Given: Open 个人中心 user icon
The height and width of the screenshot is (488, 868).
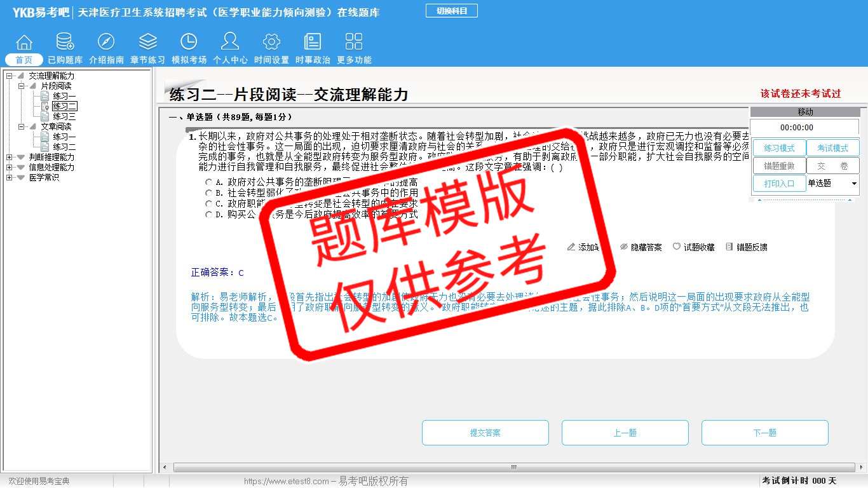Looking at the screenshot, I should pos(230,43).
